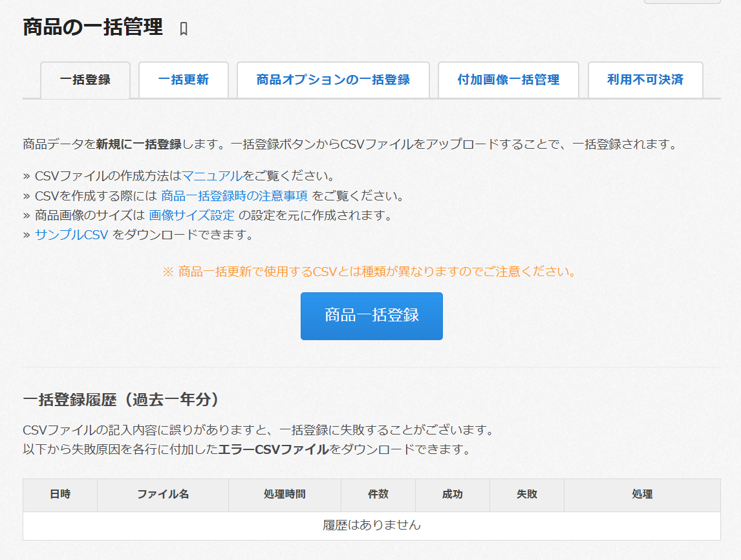Open the 商品一括登録時の注意事項 link
The image size is (741, 560).
coord(234,195)
